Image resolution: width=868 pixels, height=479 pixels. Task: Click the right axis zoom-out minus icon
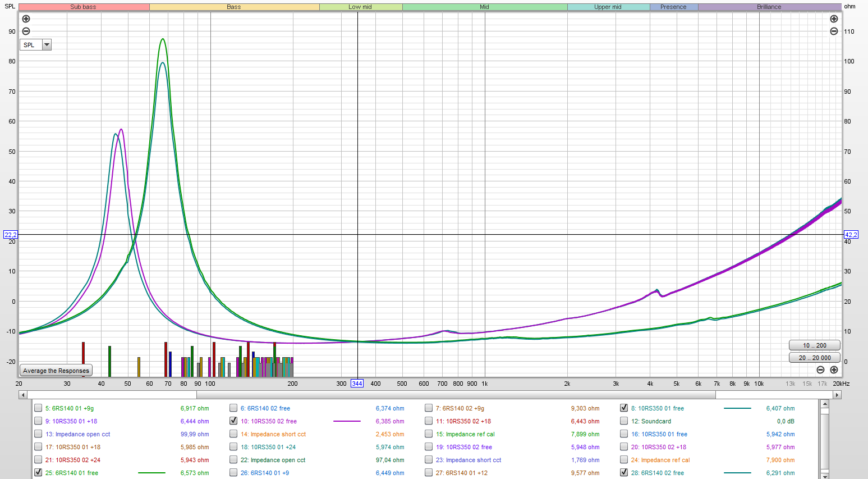click(x=834, y=31)
